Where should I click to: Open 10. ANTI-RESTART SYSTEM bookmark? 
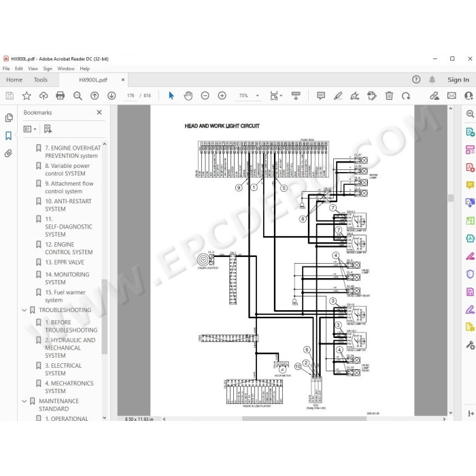(x=68, y=205)
